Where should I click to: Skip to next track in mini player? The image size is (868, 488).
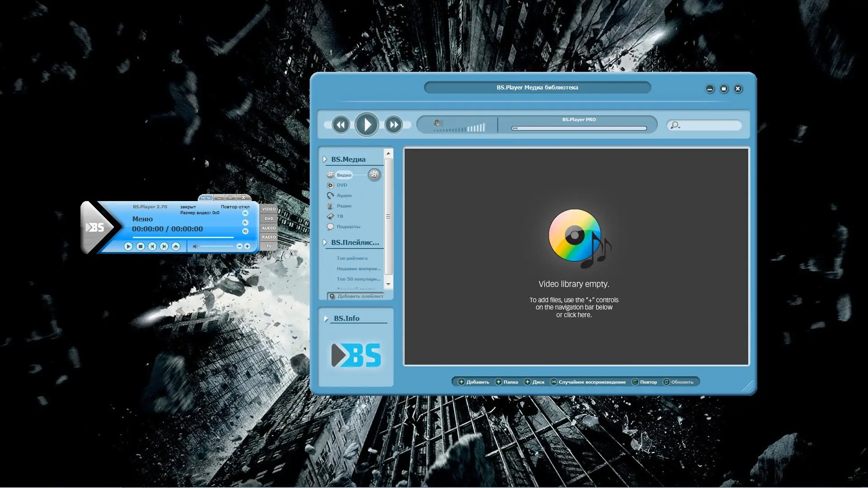click(x=164, y=246)
